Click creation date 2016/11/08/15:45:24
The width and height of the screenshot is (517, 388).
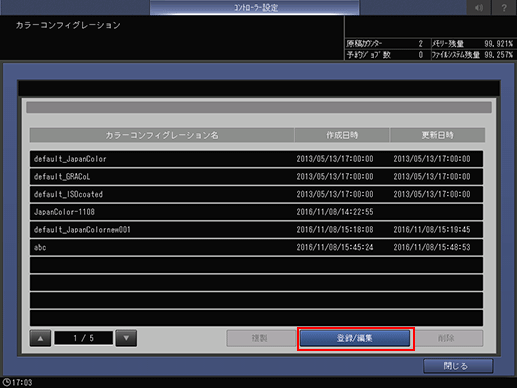point(335,247)
